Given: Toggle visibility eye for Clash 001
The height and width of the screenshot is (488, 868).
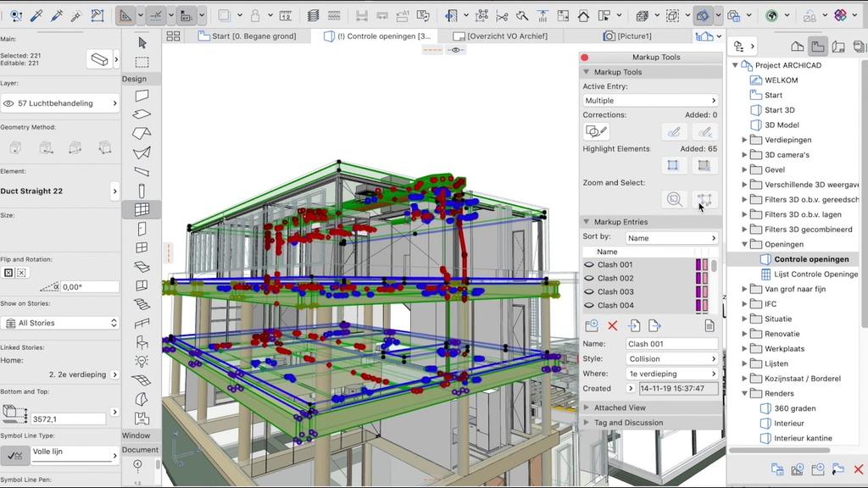Looking at the screenshot, I should 589,264.
